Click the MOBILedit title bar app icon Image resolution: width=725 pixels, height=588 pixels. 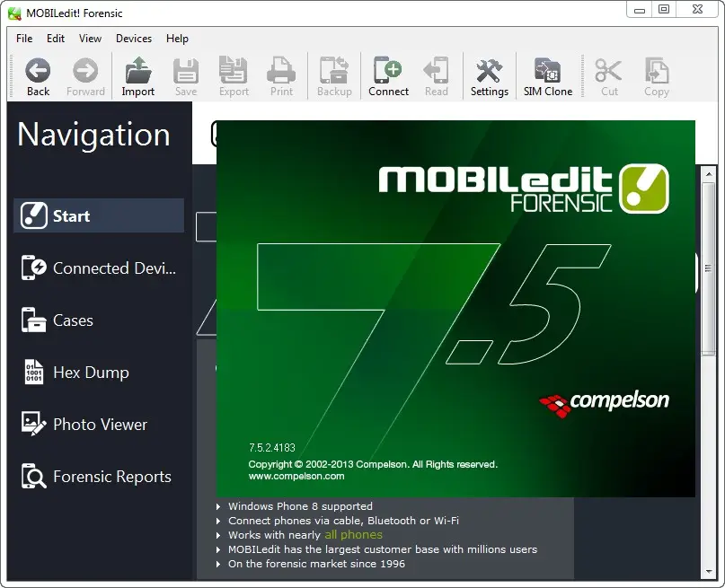(x=14, y=13)
